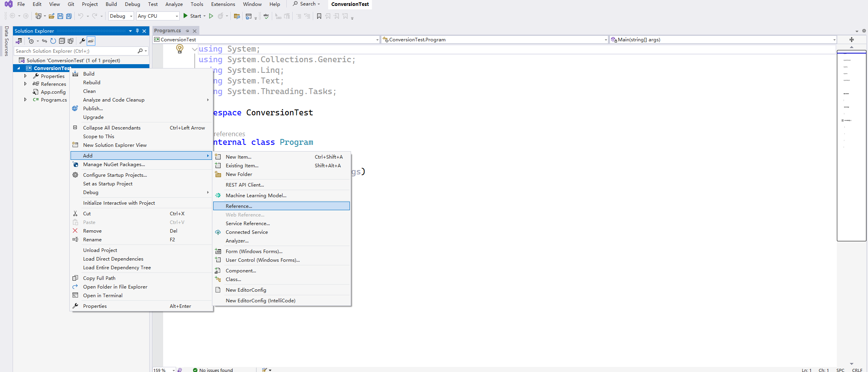Click the Open File folder icon
The image size is (868, 372).
[x=51, y=16]
